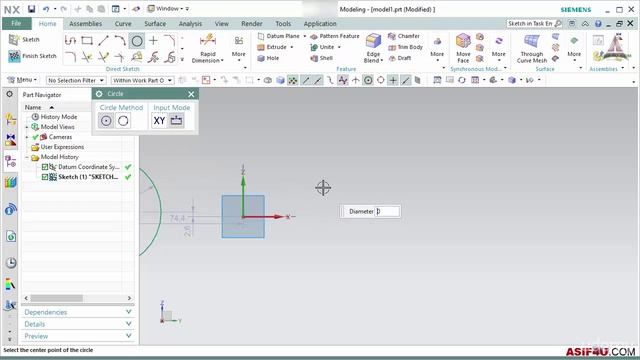
Task: Open the Menu dropdown
Action: [x=22, y=80]
